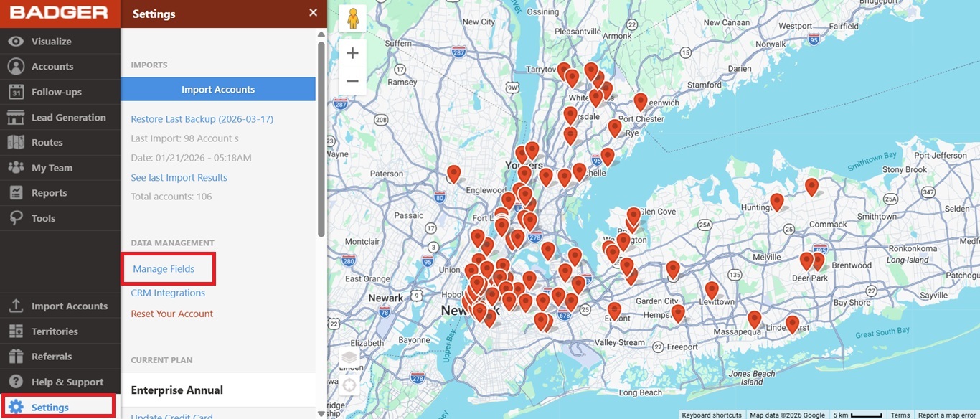Screen dimensions: 980x419
Task: Close the Settings panel
Action: (x=313, y=13)
